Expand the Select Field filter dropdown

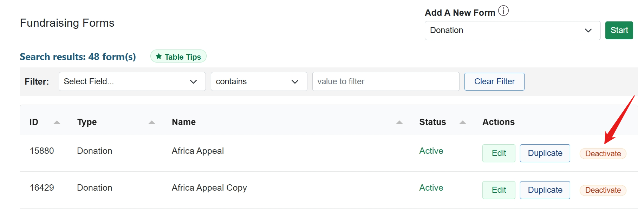132,81
